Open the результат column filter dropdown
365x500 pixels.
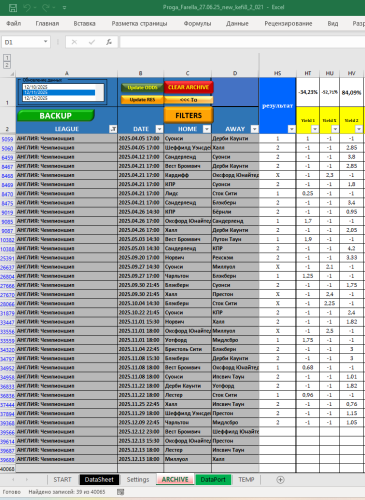[x=292, y=129]
